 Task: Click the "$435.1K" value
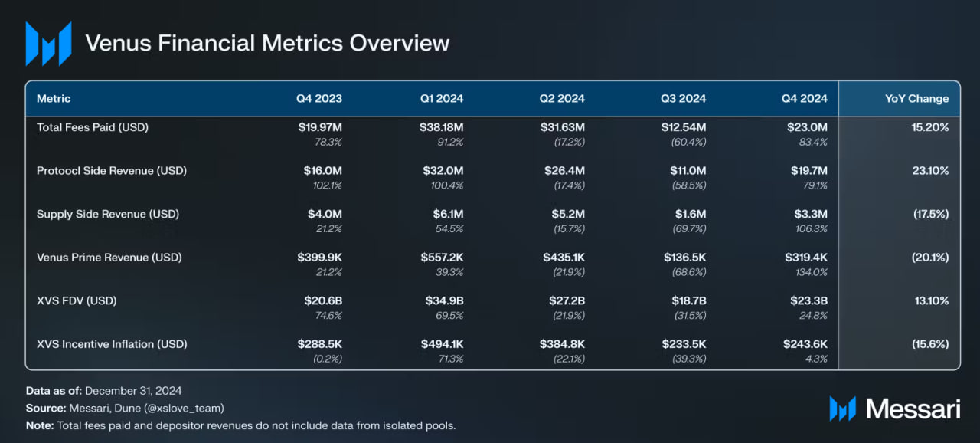563,258
